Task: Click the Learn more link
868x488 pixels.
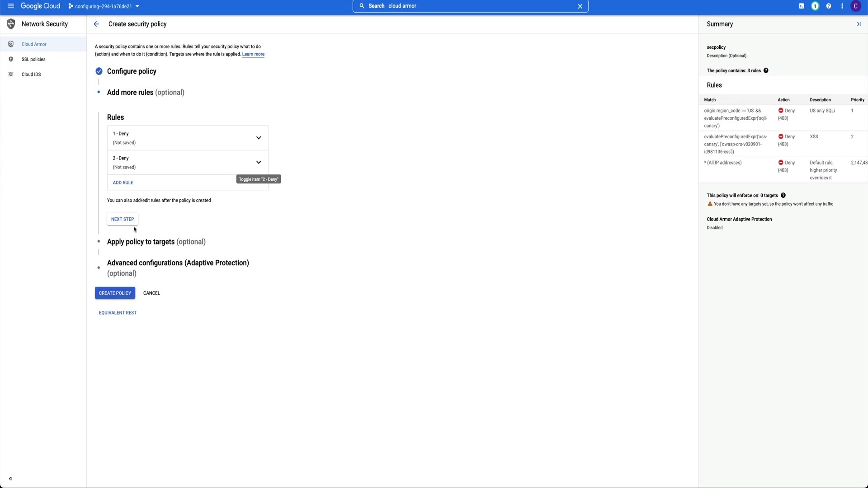Action: [x=253, y=54]
